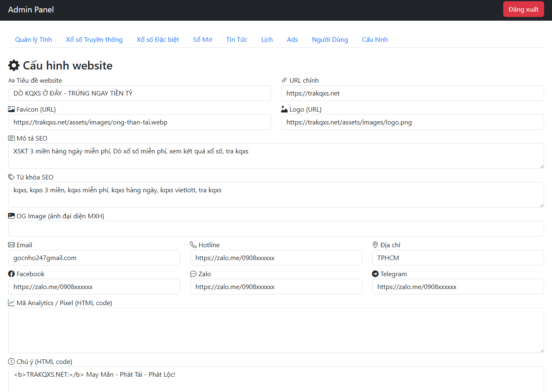The image size is (552, 392).
Task: Click the Từ khóa SEO tag icon
Action: click(11, 177)
